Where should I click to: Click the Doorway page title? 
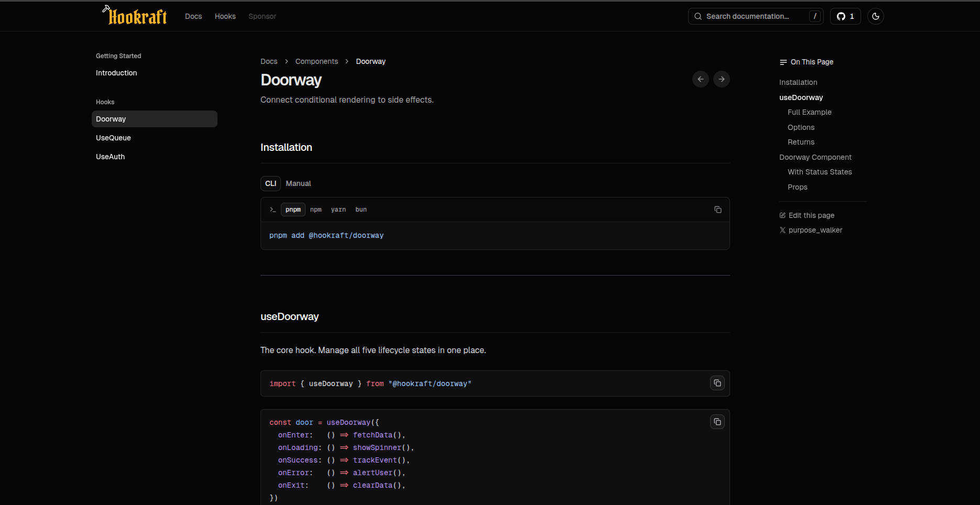click(x=291, y=80)
